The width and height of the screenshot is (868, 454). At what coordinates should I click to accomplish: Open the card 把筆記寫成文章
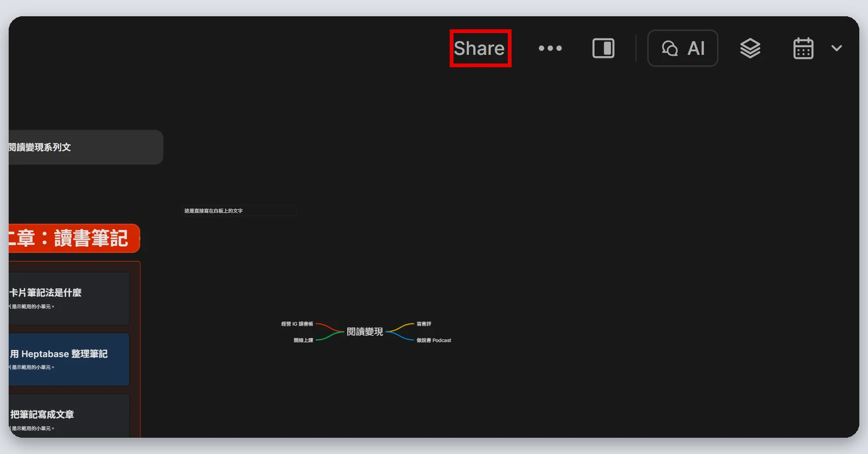[x=69, y=415]
